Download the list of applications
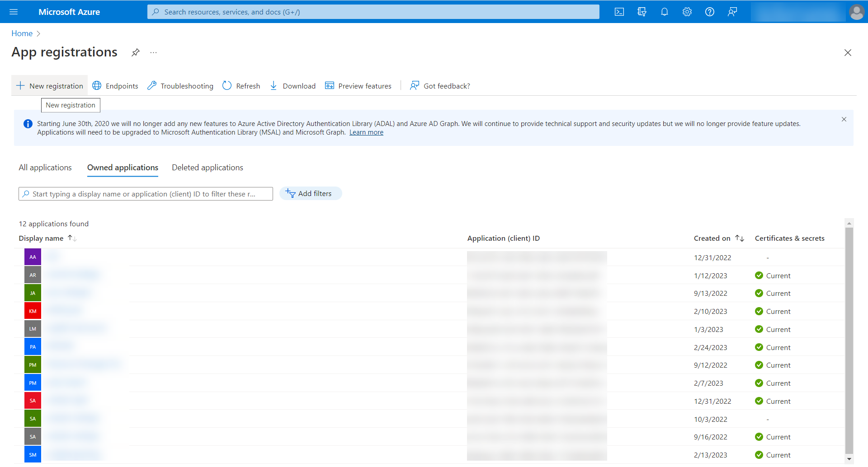 [292, 86]
